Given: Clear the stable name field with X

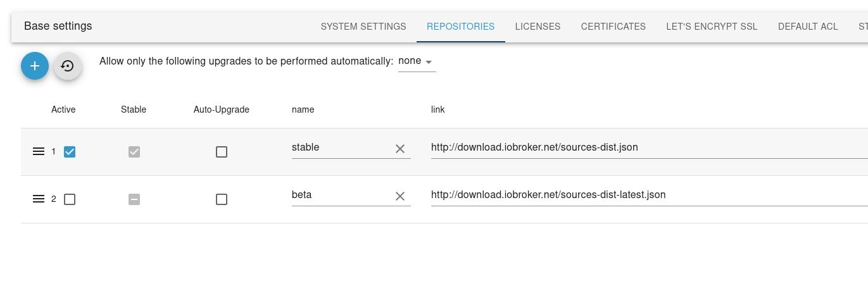Looking at the screenshot, I should point(400,149).
